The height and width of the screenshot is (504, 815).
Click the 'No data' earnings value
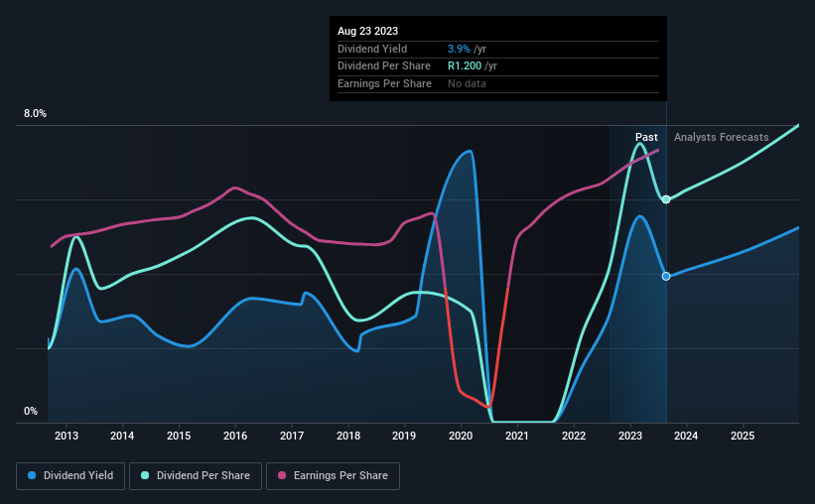[467, 83]
